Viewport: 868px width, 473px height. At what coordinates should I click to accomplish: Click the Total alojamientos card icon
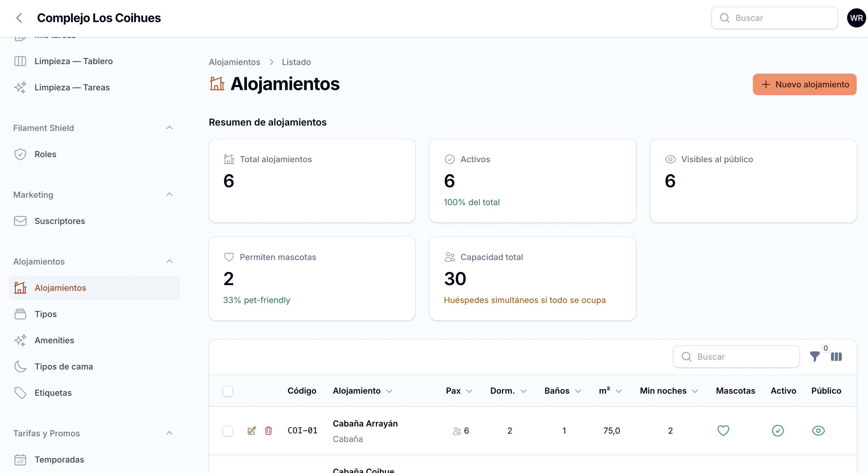coord(229,159)
